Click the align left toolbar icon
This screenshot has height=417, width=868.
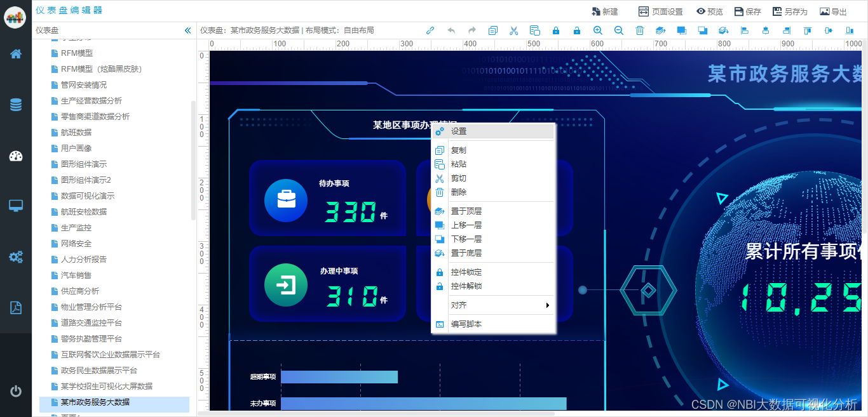click(x=745, y=30)
